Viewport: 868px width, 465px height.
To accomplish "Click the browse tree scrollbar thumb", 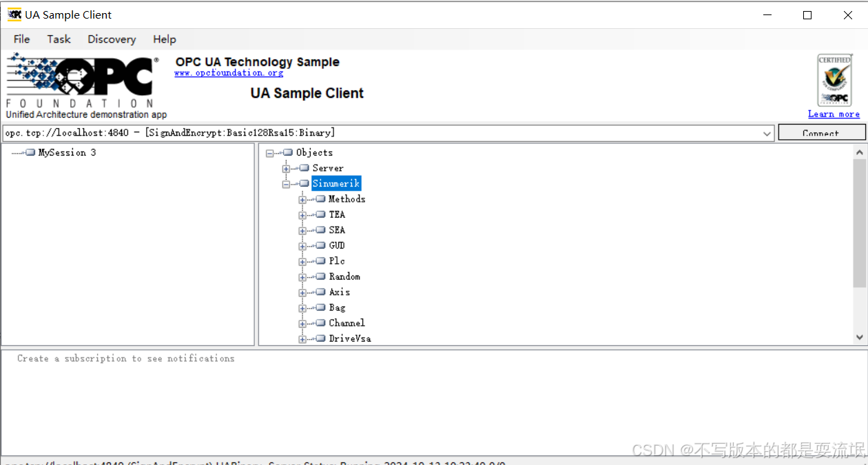I will tap(859, 223).
